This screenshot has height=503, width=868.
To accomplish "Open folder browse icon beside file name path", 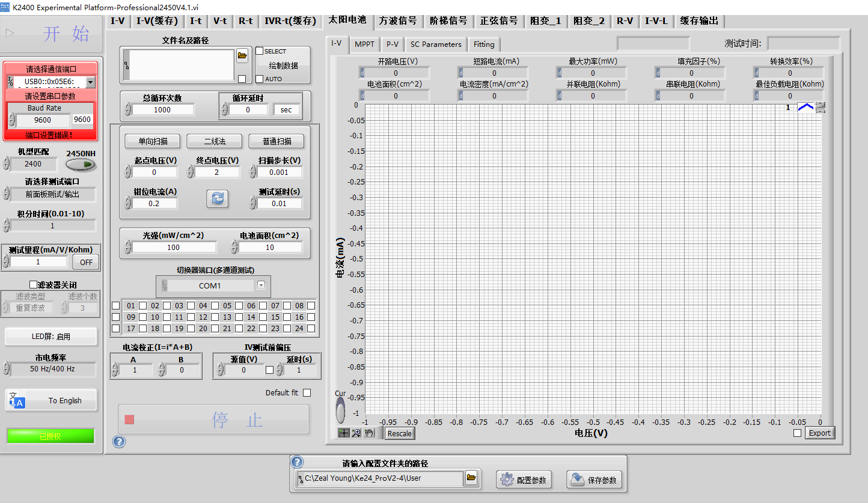I will click(x=242, y=56).
